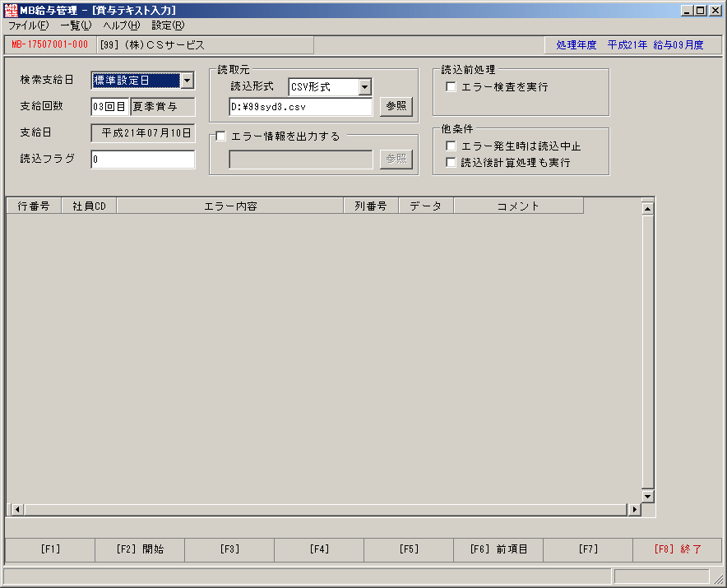The height and width of the screenshot is (588, 727).
Task: Click the MB-17507001-000 code text
Action: [49, 45]
